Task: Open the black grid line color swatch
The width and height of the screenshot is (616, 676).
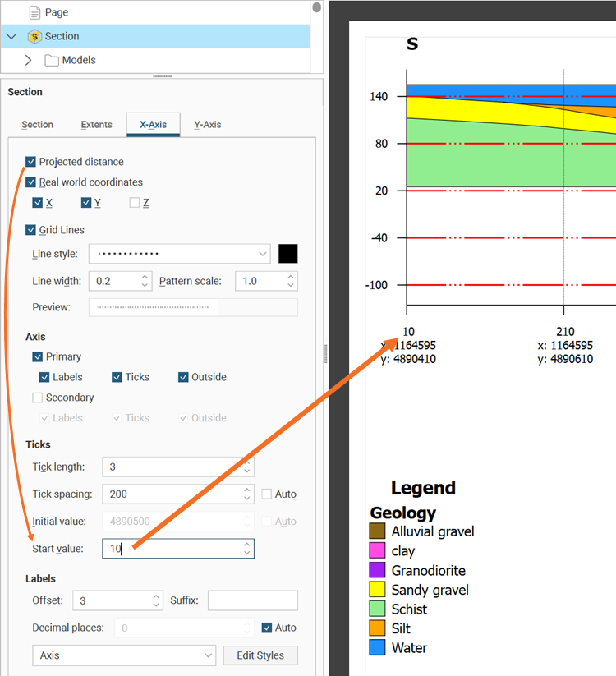Action: (287, 254)
